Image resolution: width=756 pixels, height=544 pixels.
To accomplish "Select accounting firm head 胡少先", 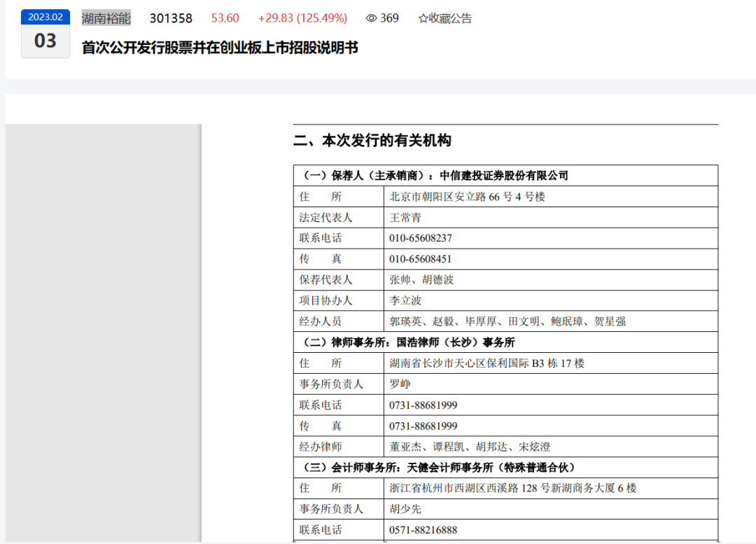I will pyautogui.click(x=405, y=509).
